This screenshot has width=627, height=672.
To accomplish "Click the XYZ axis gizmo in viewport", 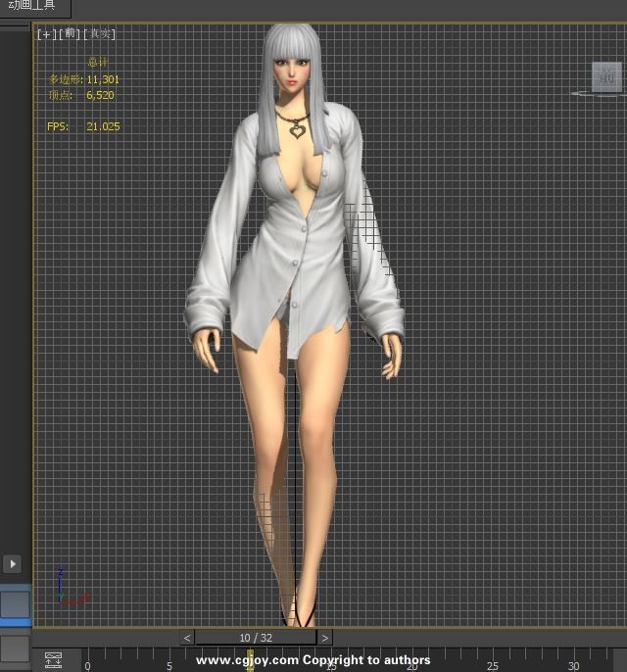I will tap(65, 590).
